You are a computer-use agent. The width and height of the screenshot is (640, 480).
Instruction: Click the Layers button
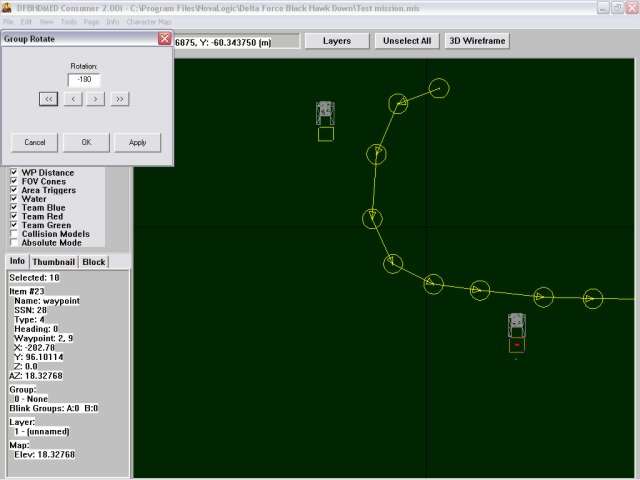(336, 41)
